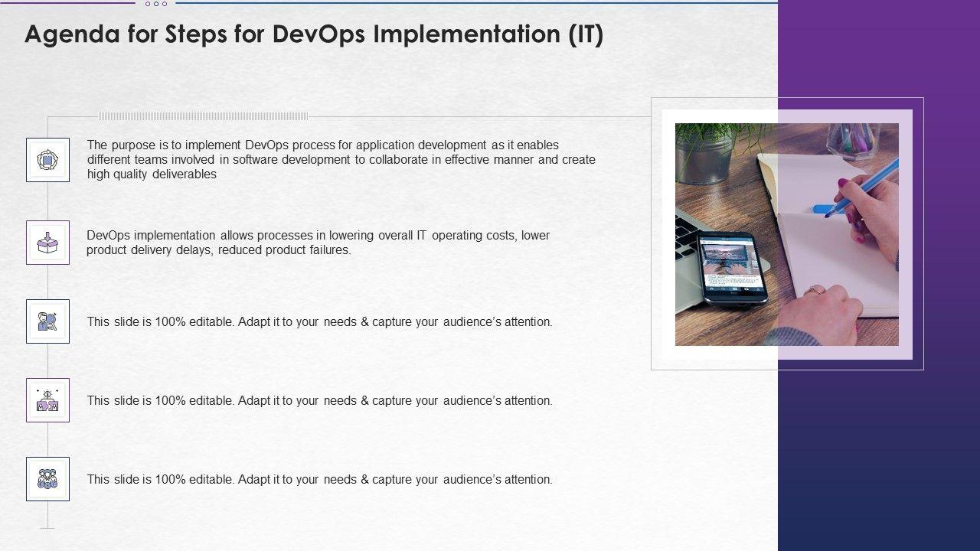The width and height of the screenshot is (980, 551).
Task: Click the editable text beside the group of people icon
Action: point(319,480)
